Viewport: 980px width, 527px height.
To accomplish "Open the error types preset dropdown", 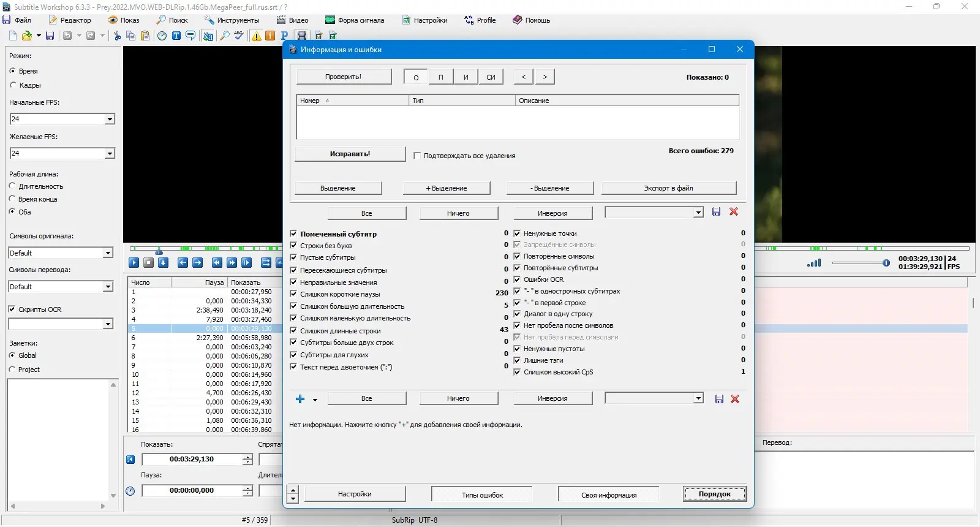I will point(698,213).
